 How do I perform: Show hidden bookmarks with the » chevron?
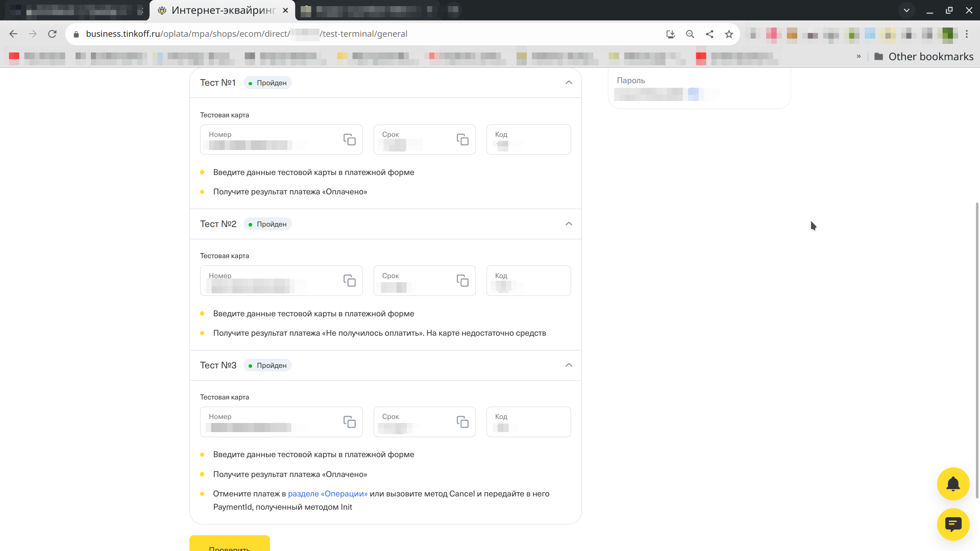pyautogui.click(x=859, y=57)
